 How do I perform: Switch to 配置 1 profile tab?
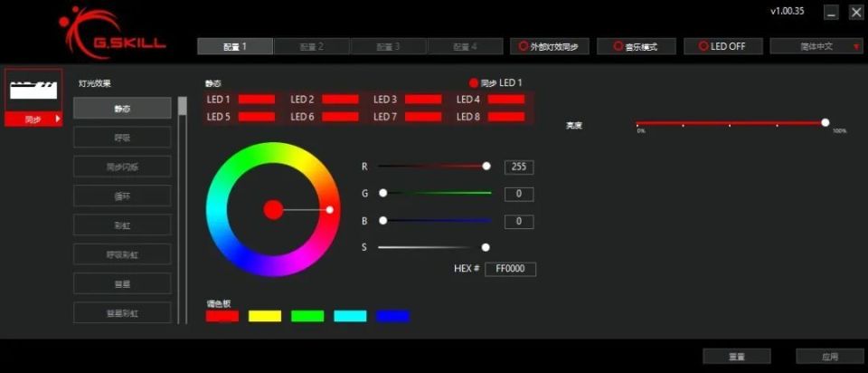click(235, 46)
